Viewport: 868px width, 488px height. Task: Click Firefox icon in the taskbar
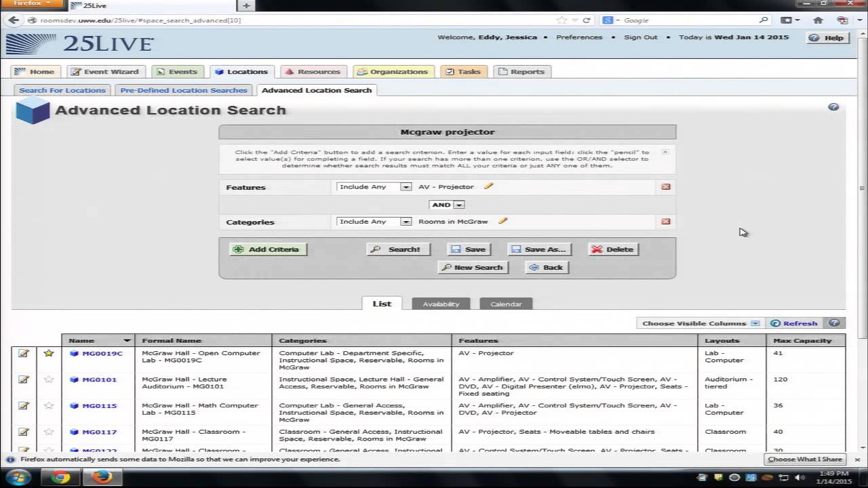pos(102,477)
